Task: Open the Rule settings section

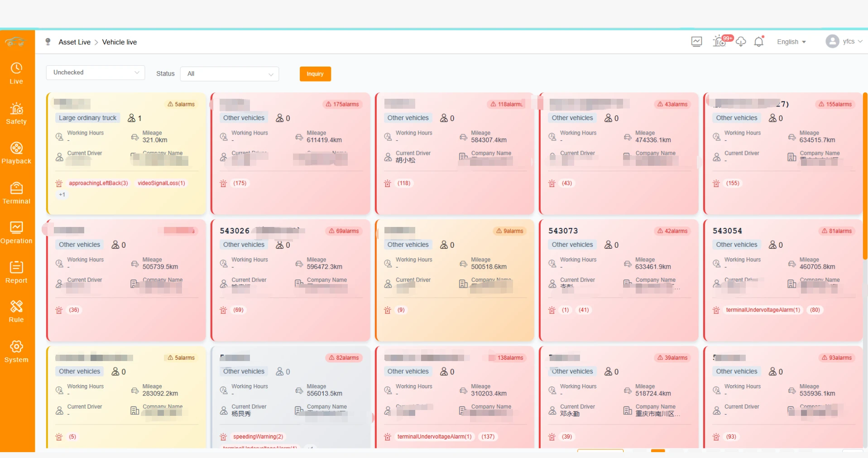Action: click(16, 312)
